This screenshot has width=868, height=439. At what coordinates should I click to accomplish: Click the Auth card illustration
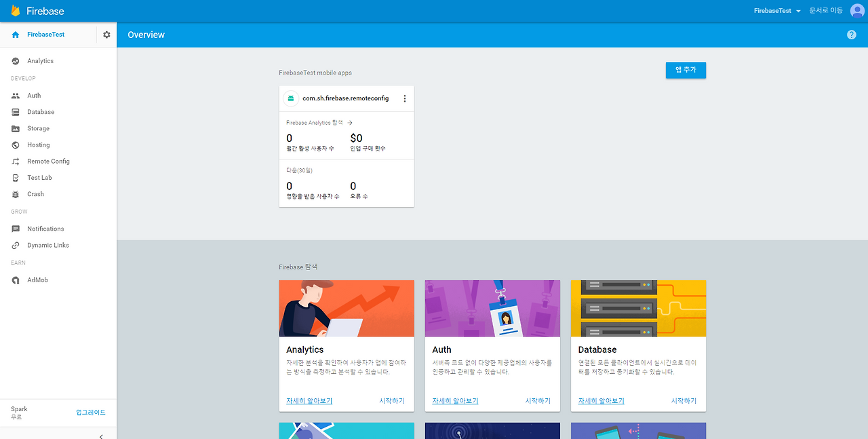492,309
